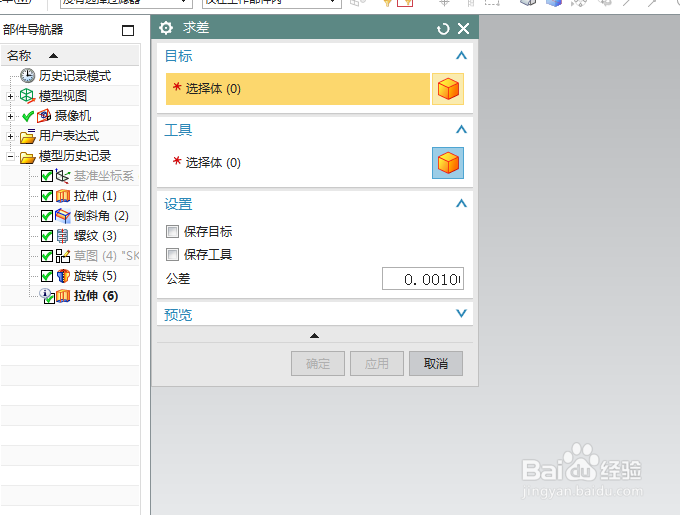Click the 拉伸 (1) extrude icon
Viewport: 680px width, 515px height.
click(x=63, y=196)
